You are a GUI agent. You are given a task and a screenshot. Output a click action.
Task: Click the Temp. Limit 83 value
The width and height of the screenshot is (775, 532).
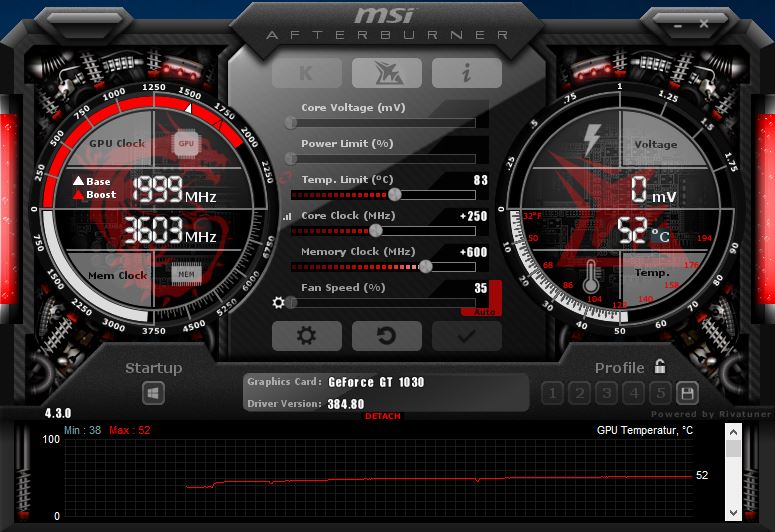pyautogui.click(x=480, y=180)
